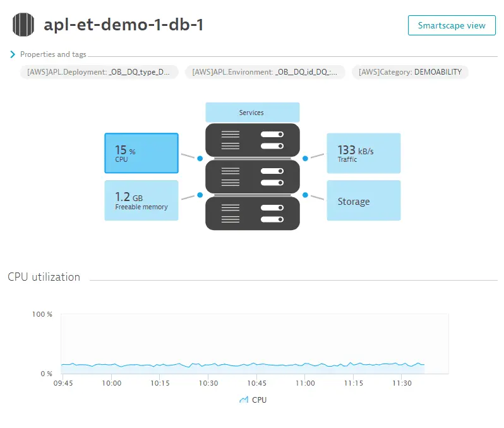Open the Services tile
The width and height of the screenshot is (504, 428).
click(x=253, y=113)
